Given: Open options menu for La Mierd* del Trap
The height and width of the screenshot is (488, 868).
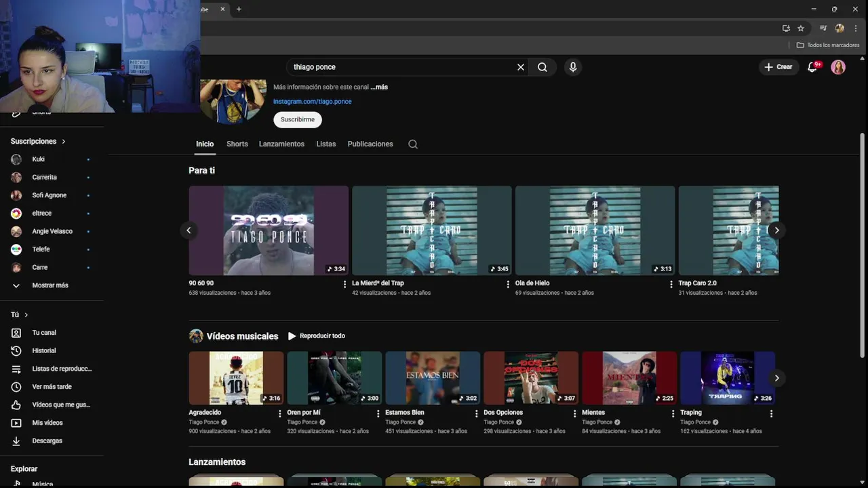Looking at the screenshot, I should click(508, 285).
